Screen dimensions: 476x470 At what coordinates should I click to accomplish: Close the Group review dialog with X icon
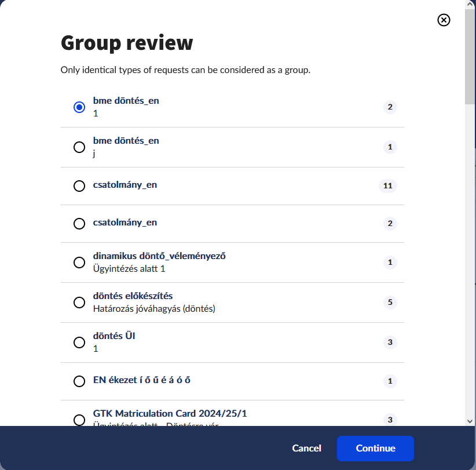coord(443,20)
